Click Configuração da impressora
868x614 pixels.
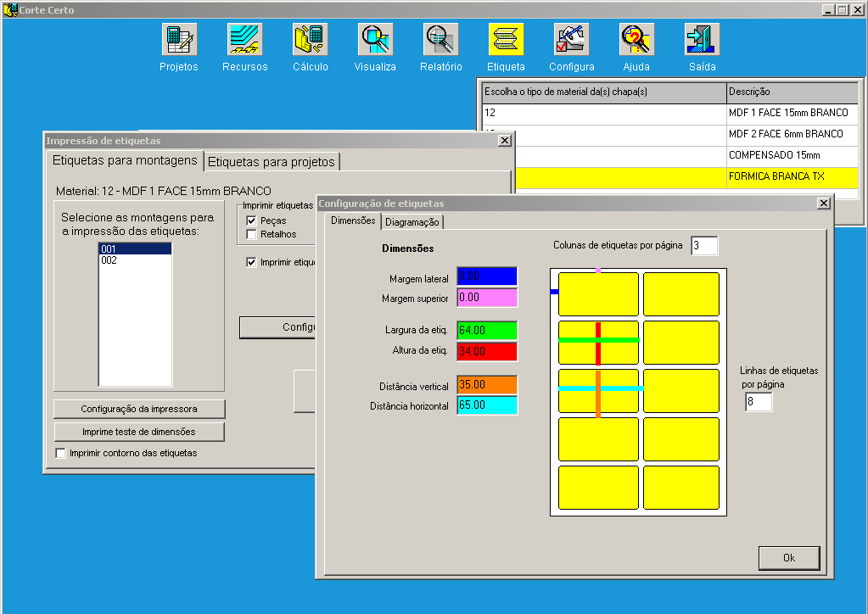pos(138,408)
